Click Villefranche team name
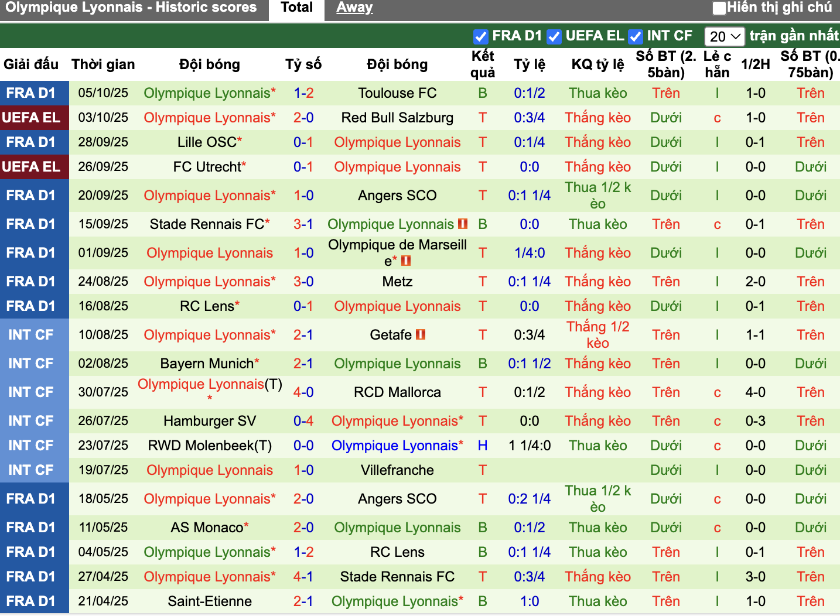 click(x=397, y=470)
